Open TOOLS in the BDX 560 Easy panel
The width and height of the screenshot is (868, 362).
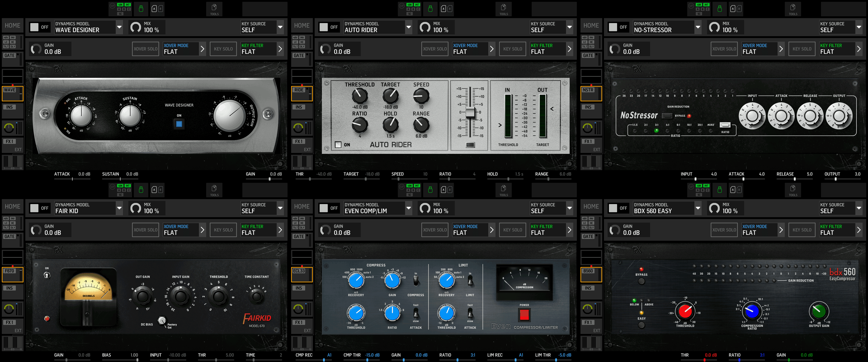pos(793,190)
